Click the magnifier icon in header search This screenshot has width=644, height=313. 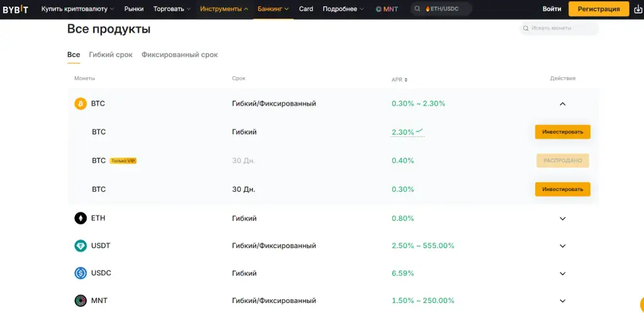418,9
